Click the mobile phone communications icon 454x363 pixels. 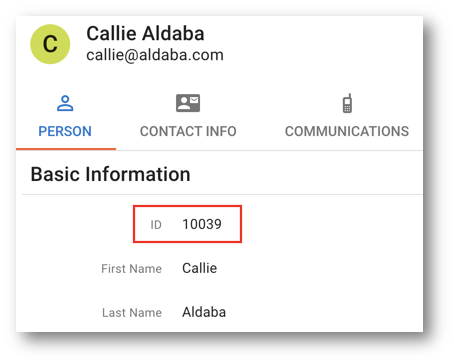(x=347, y=103)
